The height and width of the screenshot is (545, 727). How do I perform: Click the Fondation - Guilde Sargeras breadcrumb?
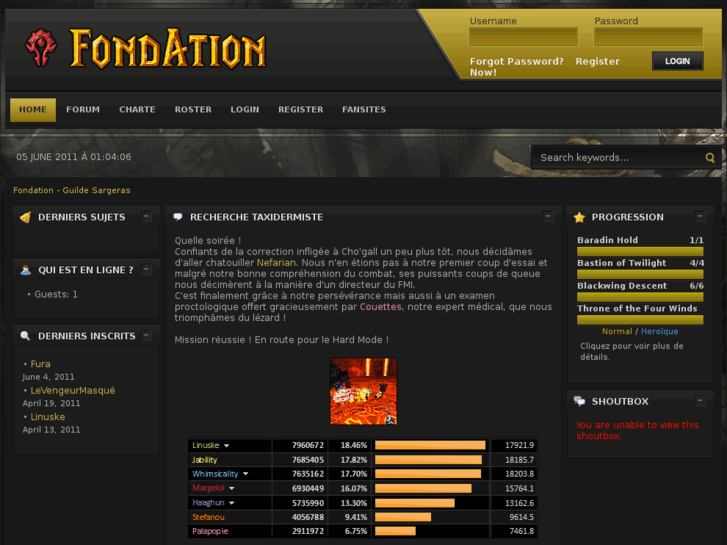[x=72, y=190]
